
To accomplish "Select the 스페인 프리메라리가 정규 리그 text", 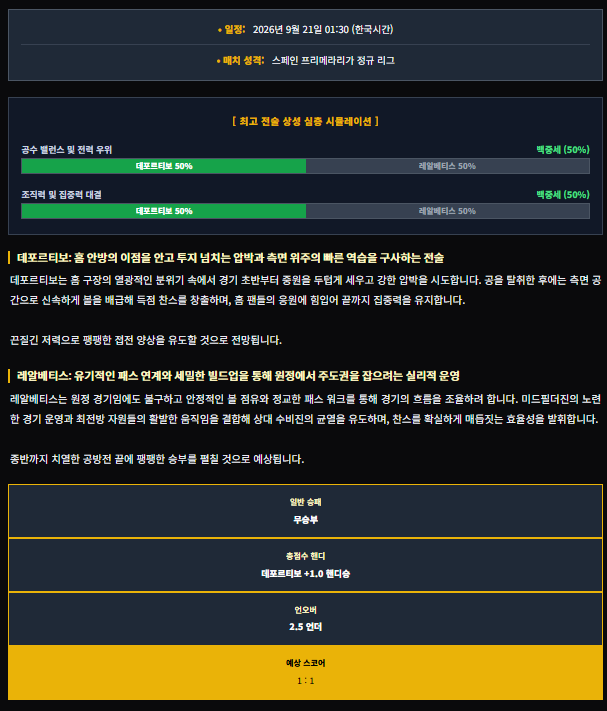I will [333, 60].
